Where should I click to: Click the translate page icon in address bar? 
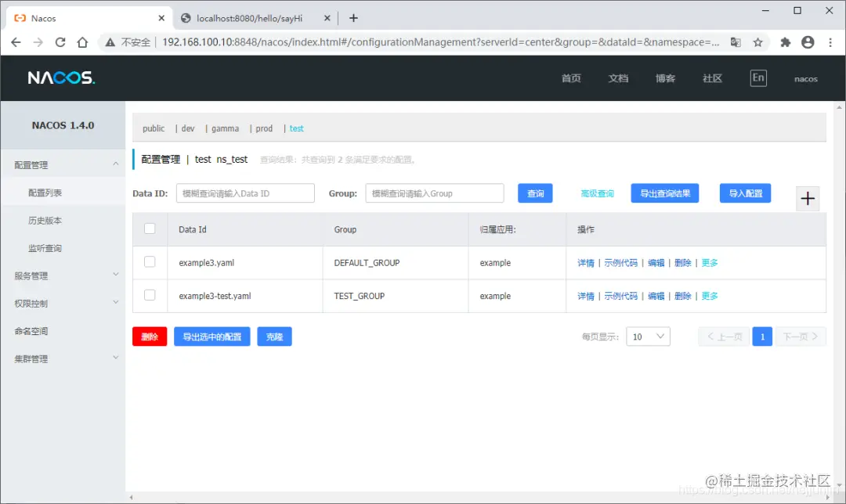pyautogui.click(x=736, y=42)
